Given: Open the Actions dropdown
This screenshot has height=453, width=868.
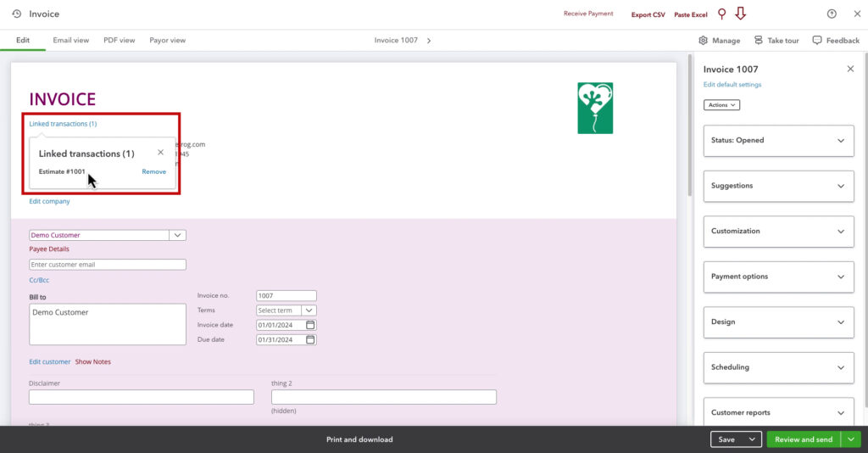Looking at the screenshot, I should (x=721, y=104).
